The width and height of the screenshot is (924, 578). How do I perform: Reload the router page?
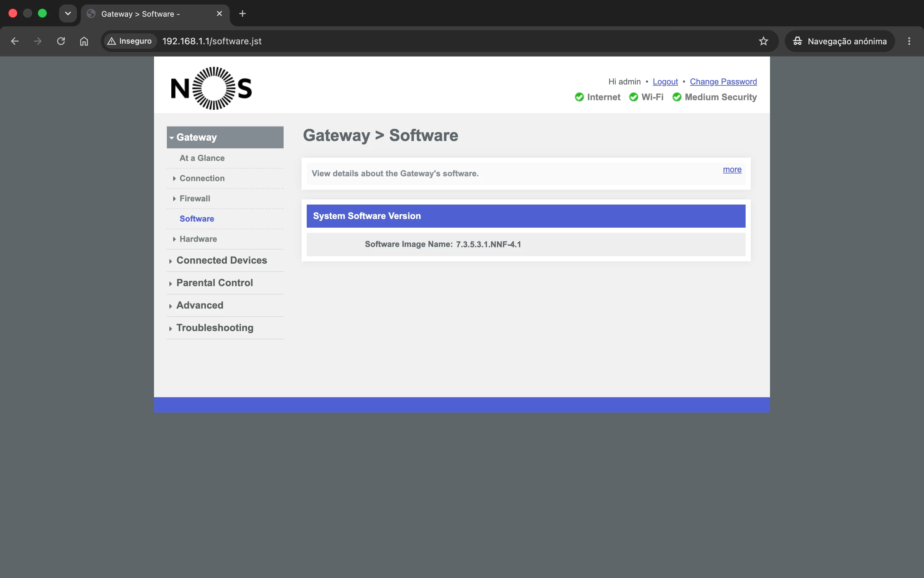[x=61, y=41]
